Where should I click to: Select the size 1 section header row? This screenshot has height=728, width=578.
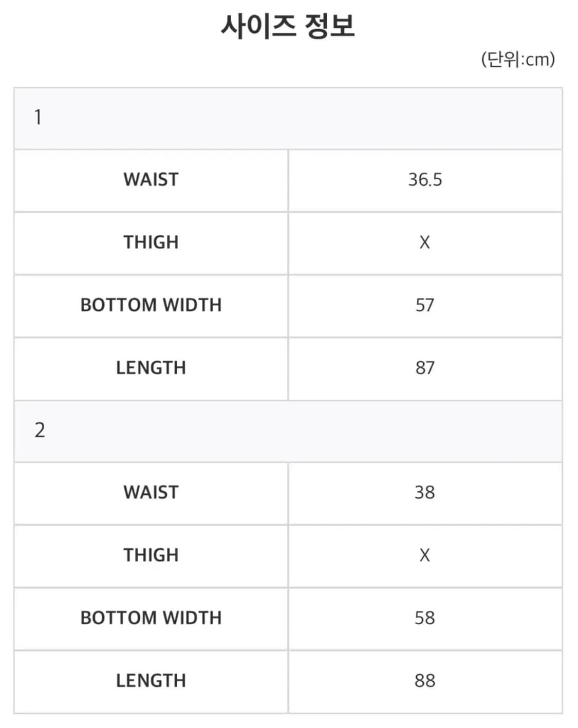point(288,118)
